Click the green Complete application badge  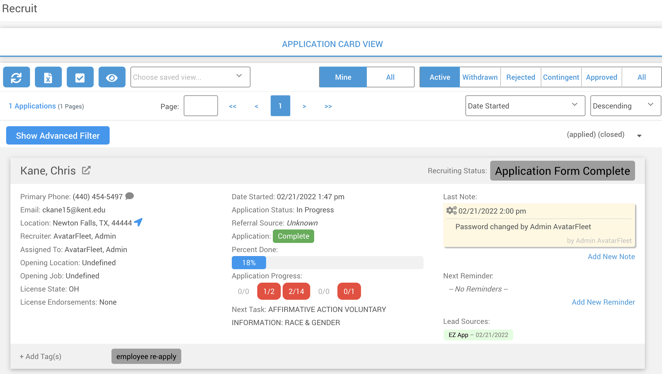(x=293, y=236)
